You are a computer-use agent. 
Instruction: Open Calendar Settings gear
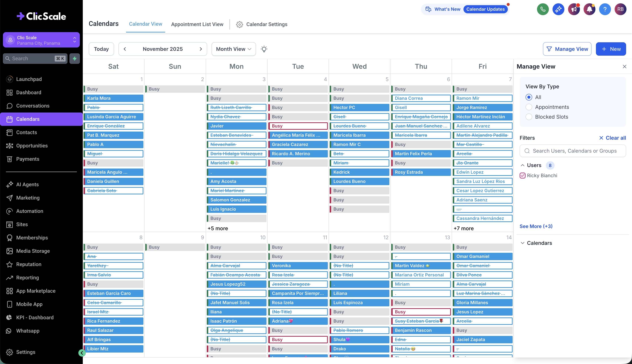(239, 24)
